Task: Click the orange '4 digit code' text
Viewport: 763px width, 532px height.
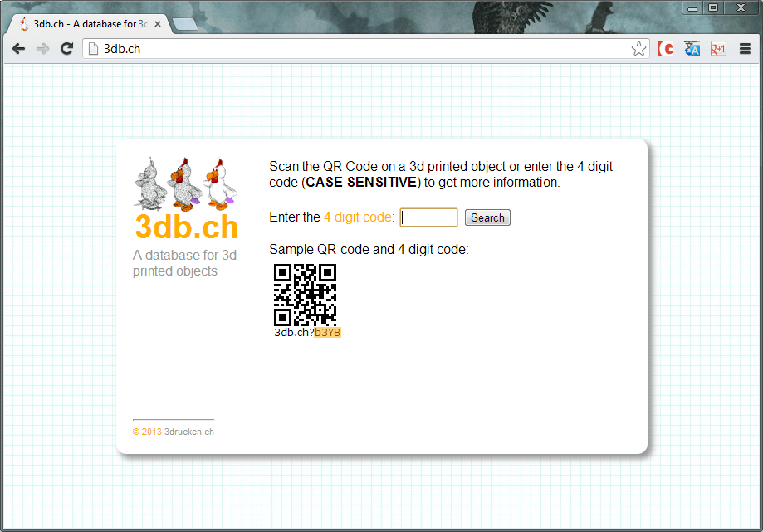Action: click(x=358, y=217)
